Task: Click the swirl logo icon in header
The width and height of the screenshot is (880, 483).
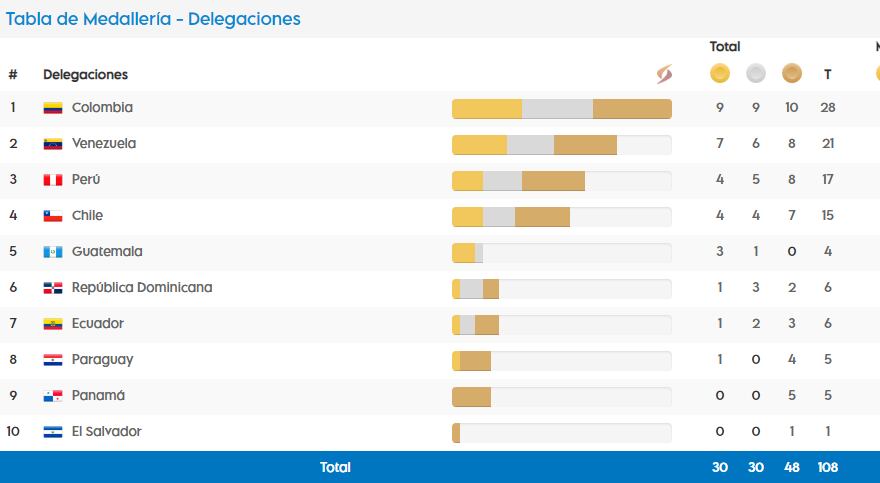Action: pos(664,74)
